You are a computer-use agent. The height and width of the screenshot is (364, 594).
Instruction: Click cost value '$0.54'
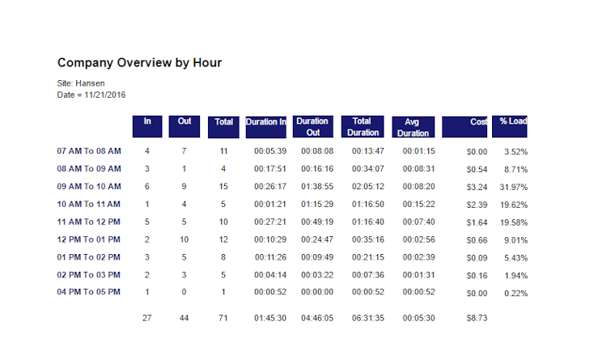pyautogui.click(x=477, y=170)
